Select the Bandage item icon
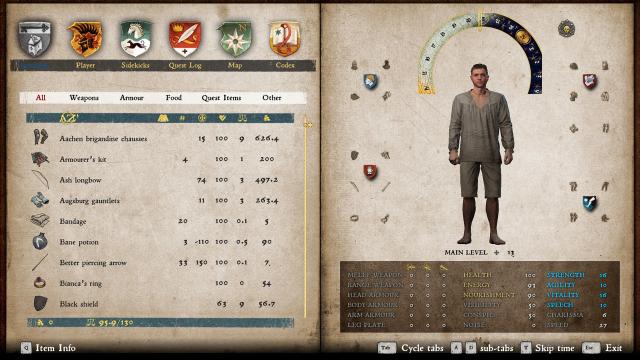Screen dimensions: 640x360 click(40, 220)
